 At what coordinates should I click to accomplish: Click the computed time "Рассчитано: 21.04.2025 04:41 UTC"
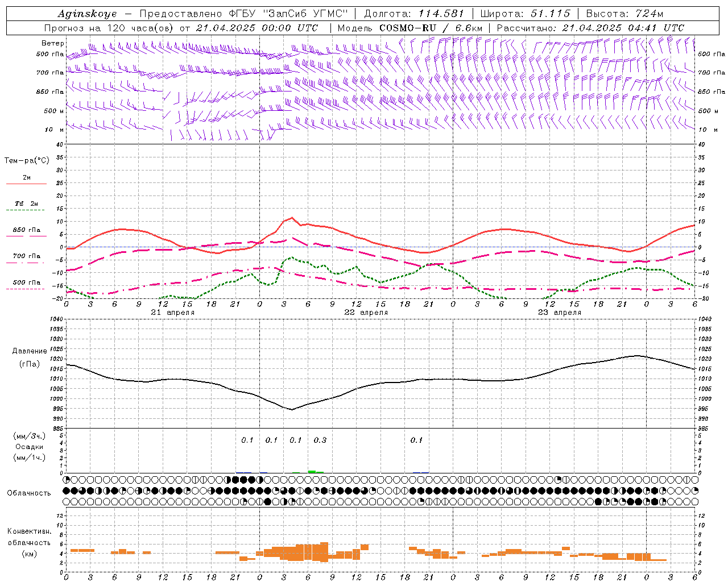pyautogui.click(x=590, y=28)
